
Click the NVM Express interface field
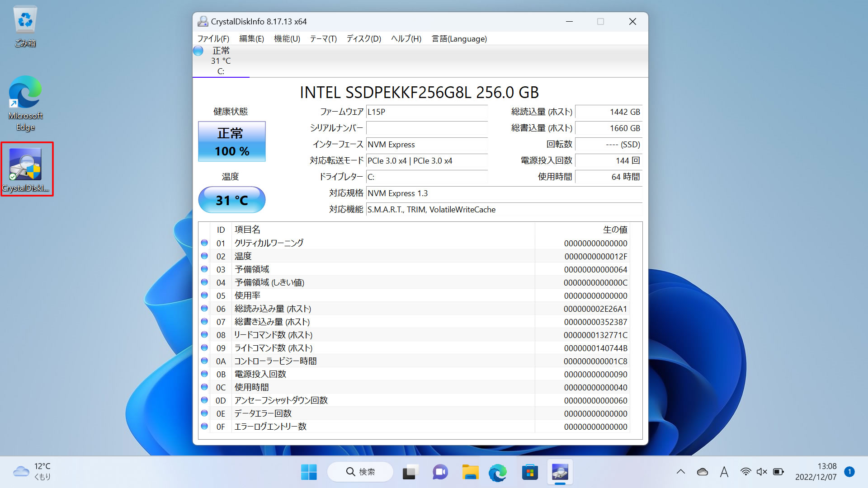click(427, 145)
